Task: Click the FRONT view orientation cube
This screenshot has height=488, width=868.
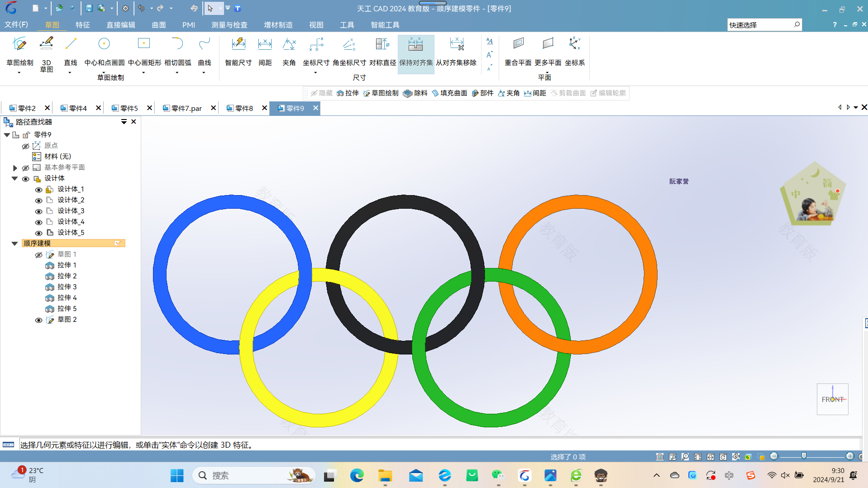Action: 832,399
